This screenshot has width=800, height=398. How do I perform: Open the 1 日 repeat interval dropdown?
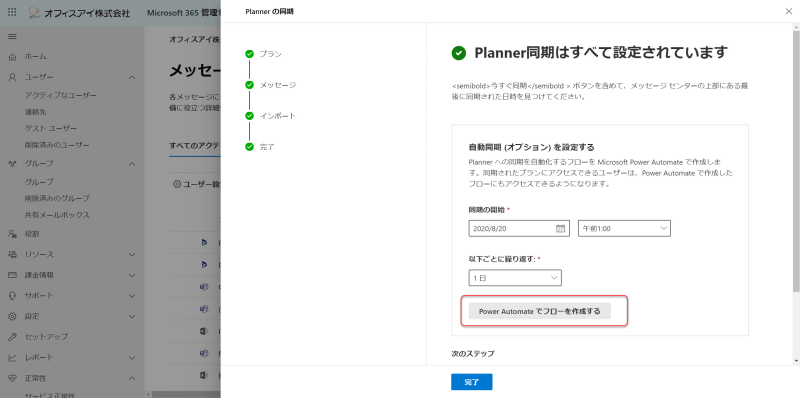pos(515,278)
